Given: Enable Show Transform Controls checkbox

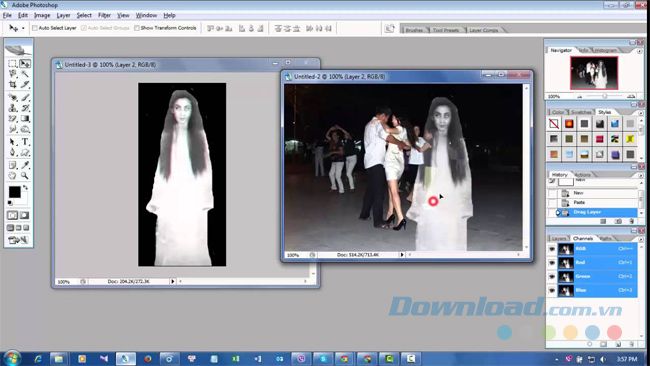Looking at the screenshot, I should (x=137, y=28).
